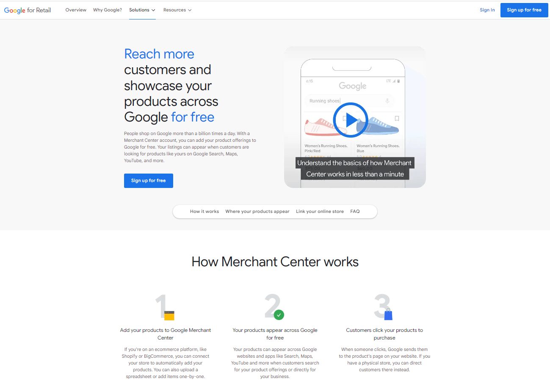
Task: Click the Running shoes search field
Action: pos(349,101)
